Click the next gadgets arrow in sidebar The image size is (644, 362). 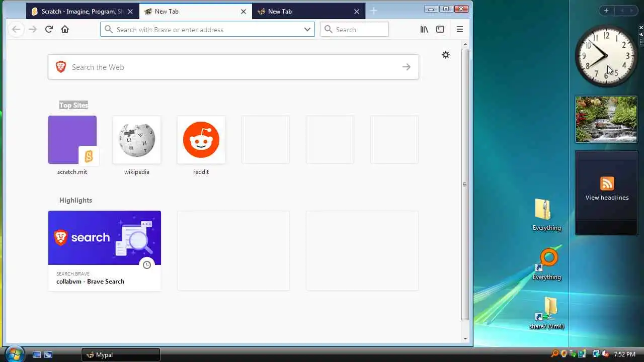(631, 11)
